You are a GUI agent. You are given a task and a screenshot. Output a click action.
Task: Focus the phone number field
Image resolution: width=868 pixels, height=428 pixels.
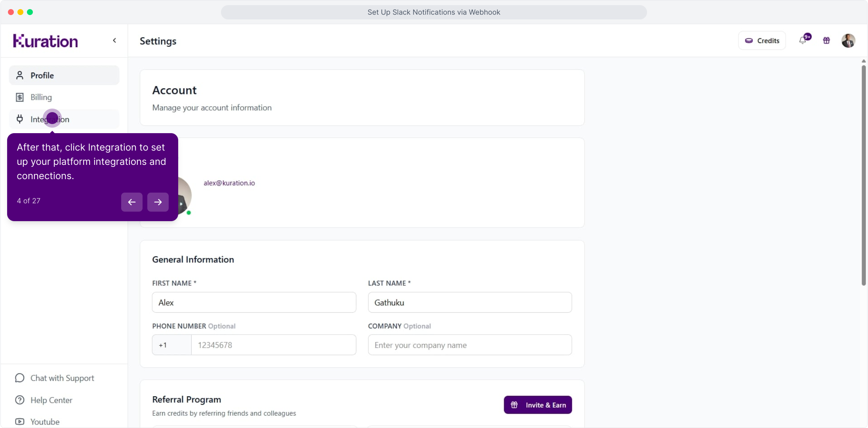tap(274, 345)
